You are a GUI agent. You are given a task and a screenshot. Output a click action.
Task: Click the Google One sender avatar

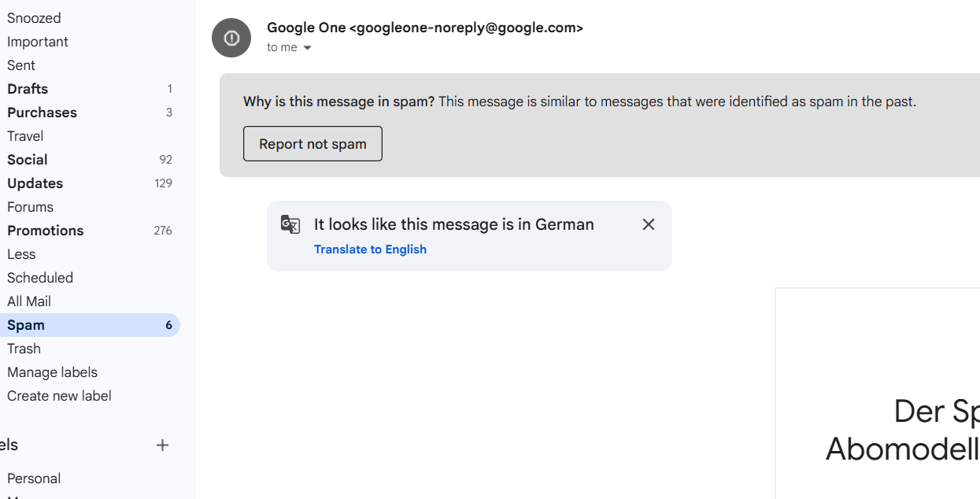tap(231, 37)
